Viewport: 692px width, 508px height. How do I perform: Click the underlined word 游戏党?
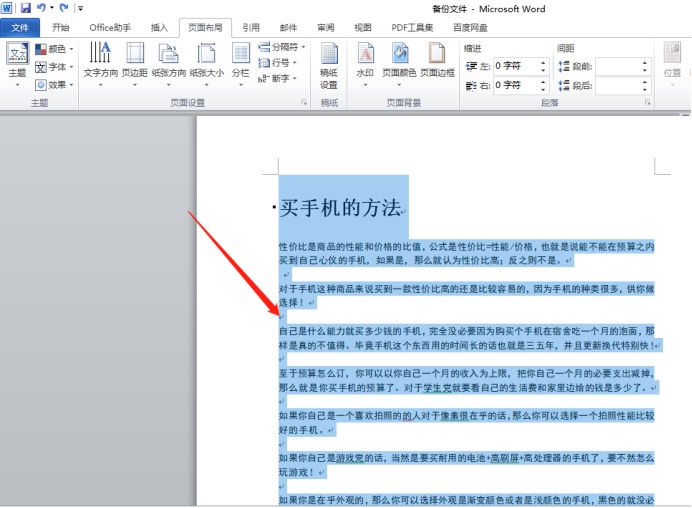(x=350, y=458)
